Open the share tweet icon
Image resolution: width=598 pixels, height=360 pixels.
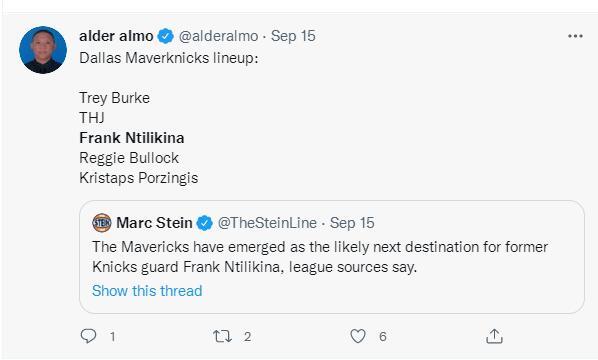tap(494, 336)
